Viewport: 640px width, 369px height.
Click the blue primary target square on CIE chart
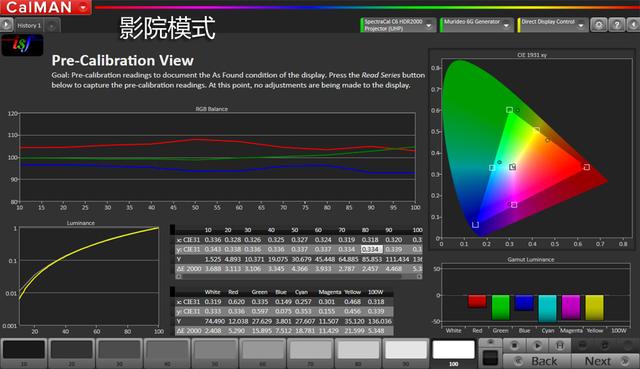[x=475, y=225]
